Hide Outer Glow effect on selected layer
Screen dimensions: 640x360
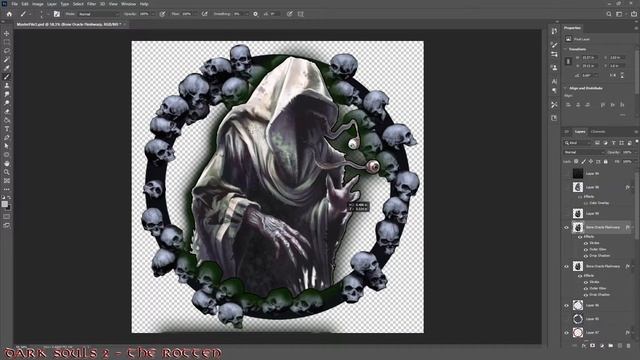point(586,249)
